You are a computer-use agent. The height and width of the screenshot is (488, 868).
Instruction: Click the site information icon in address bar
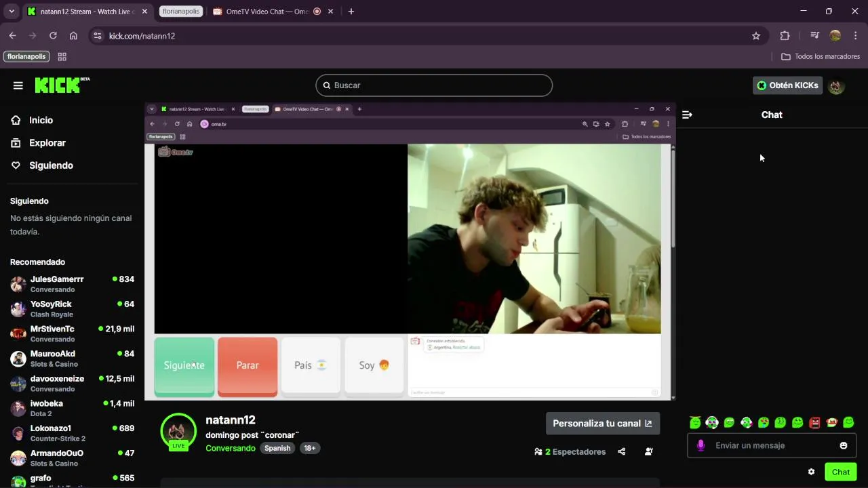[x=98, y=36]
